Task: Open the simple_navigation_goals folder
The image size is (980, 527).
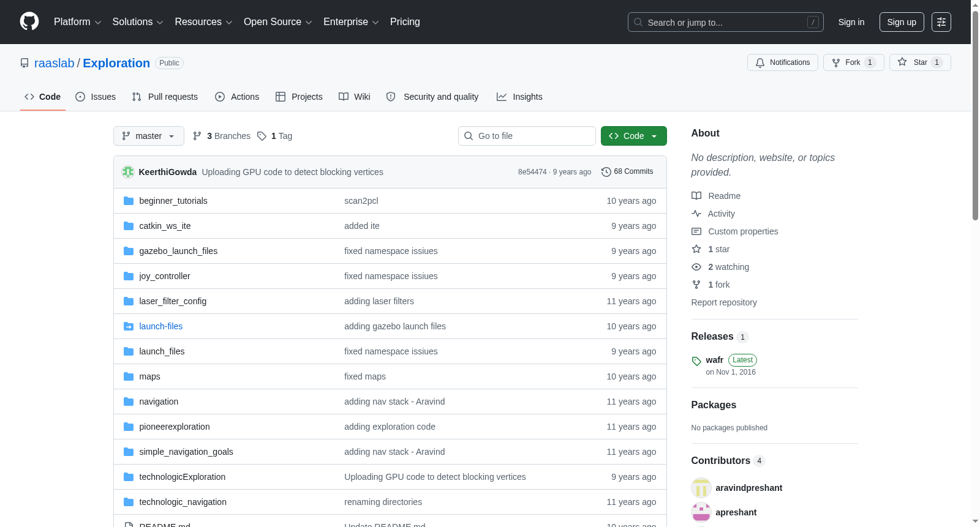Action: coord(186,452)
